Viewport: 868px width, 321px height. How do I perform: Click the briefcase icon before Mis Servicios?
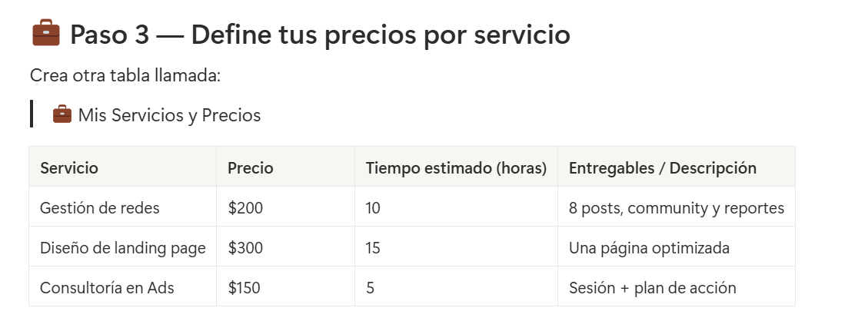pyautogui.click(x=62, y=115)
